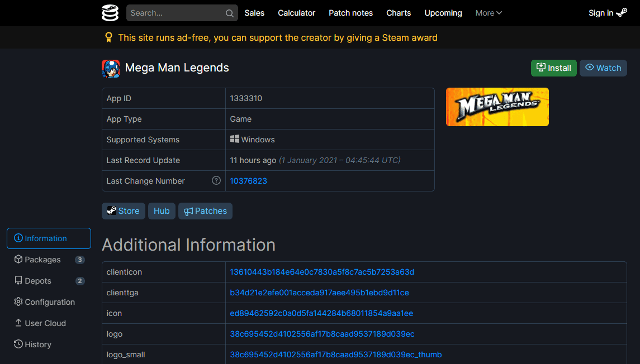This screenshot has width=640, height=364.
Task: Open the Sales page
Action: coord(254,13)
